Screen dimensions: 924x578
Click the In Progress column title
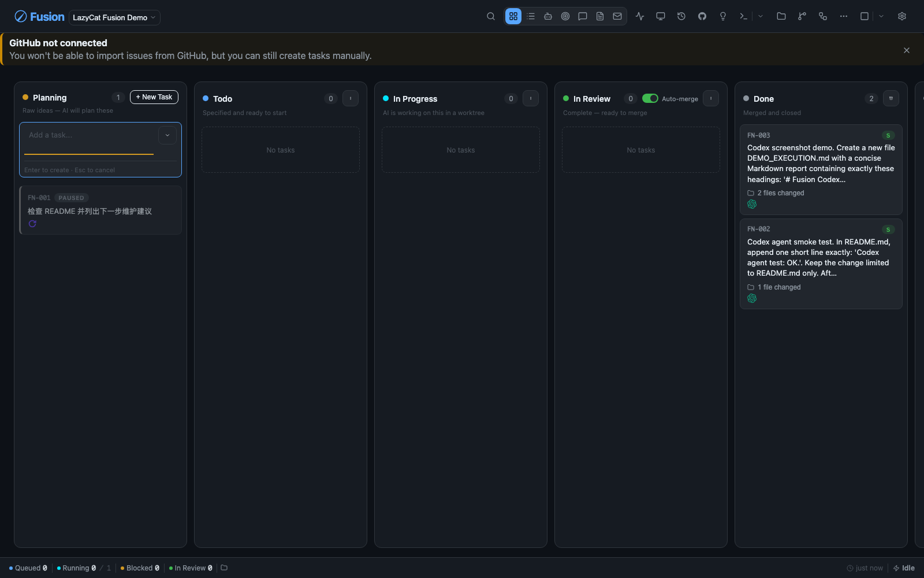coord(415,99)
